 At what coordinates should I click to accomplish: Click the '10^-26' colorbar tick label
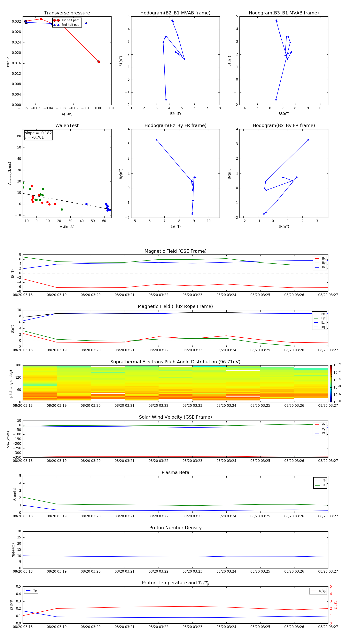click(337, 365)
